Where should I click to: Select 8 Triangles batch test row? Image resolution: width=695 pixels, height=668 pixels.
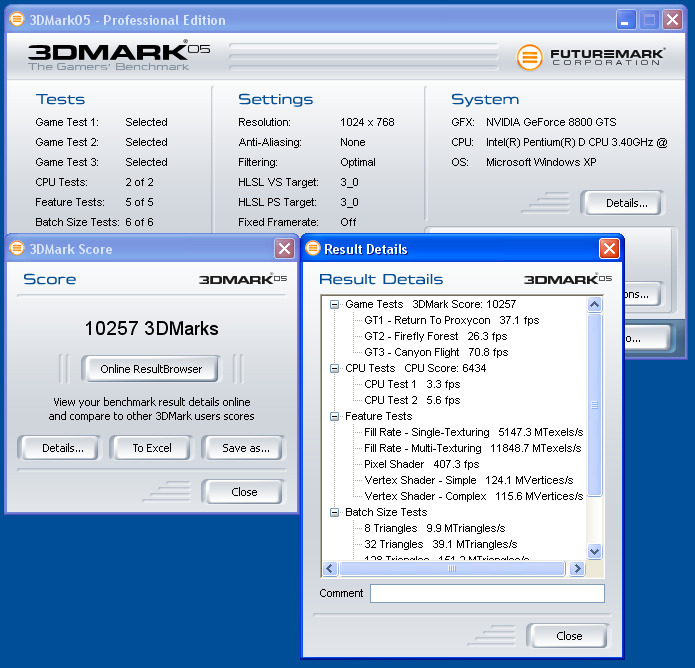(434, 528)
